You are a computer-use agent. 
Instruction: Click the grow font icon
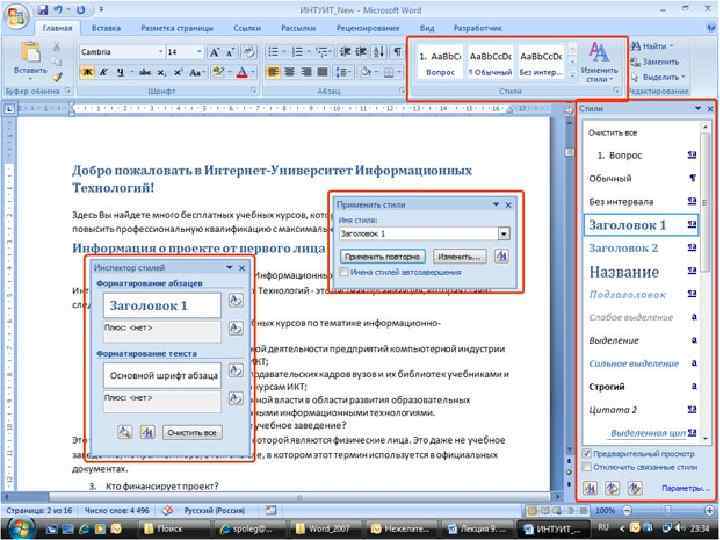point(214,52)
